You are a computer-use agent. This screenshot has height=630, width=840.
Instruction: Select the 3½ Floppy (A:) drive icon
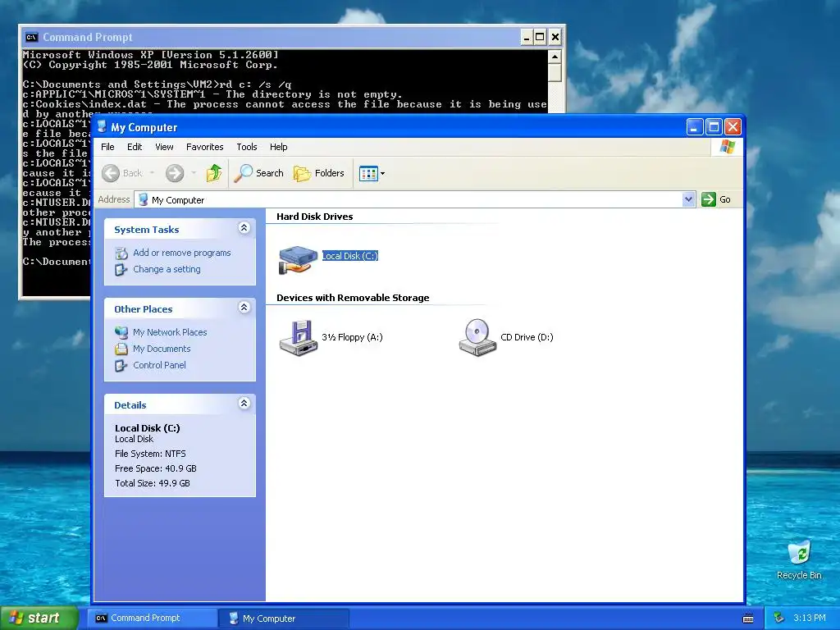(299, 337)
